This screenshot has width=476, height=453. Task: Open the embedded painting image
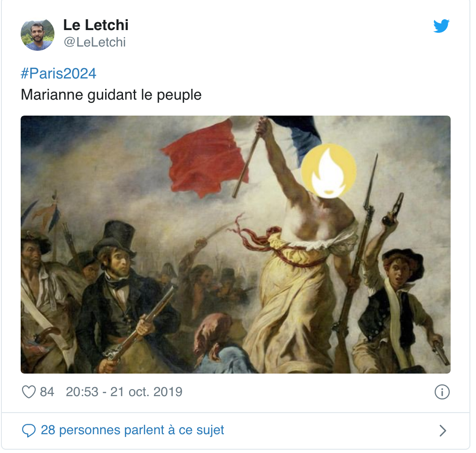(x=236, y=244)
